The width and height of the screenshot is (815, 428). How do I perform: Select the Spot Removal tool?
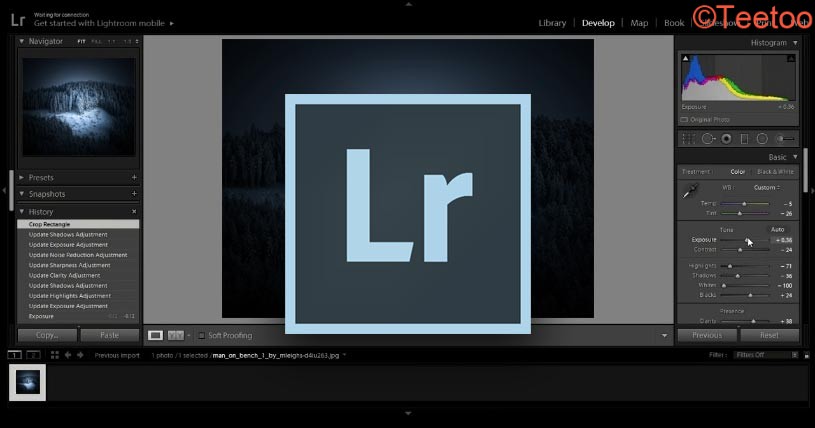[708, 139]
